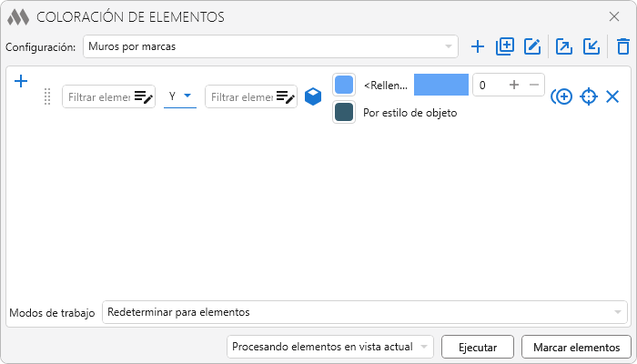Open the Configuración dropdown 'Muros por marcas'

pyautogui.click(x=270, y=46)
